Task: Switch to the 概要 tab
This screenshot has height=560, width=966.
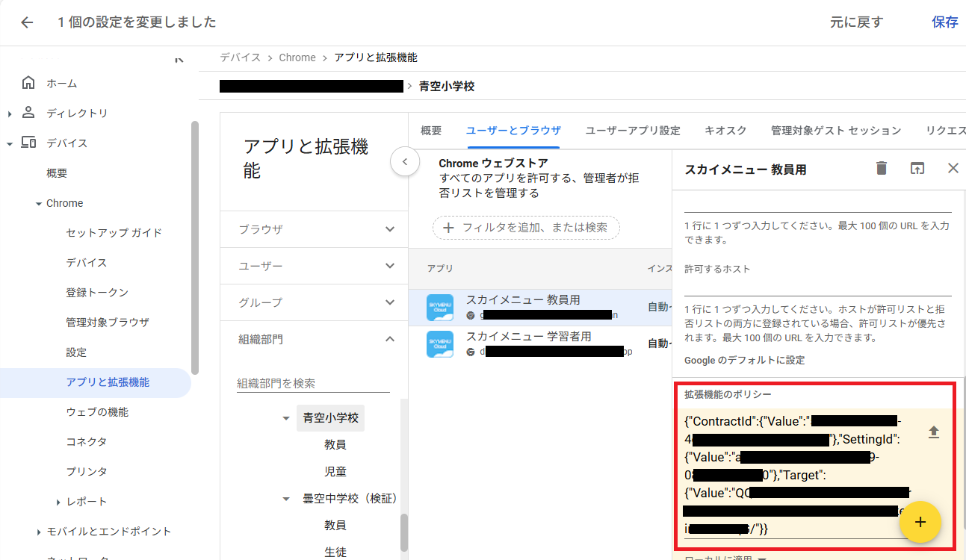Action: pos(431,131)
